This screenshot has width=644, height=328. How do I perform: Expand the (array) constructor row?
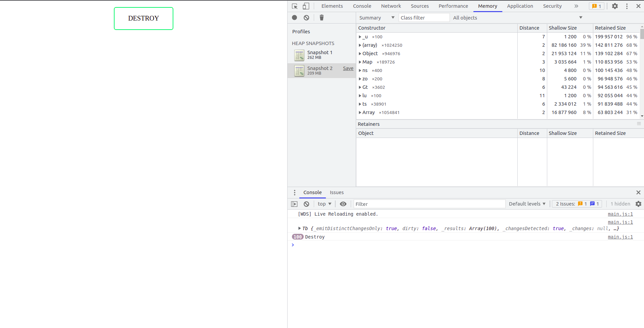click(360, 45)
